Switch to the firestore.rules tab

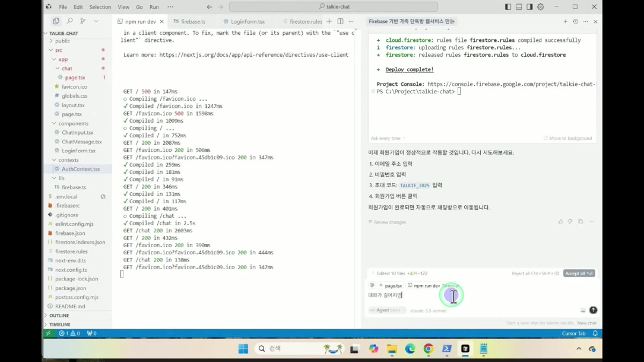302,21
